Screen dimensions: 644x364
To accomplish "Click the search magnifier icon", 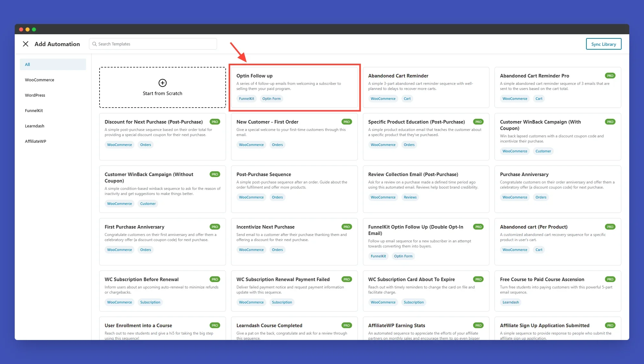I will point(94,44).
